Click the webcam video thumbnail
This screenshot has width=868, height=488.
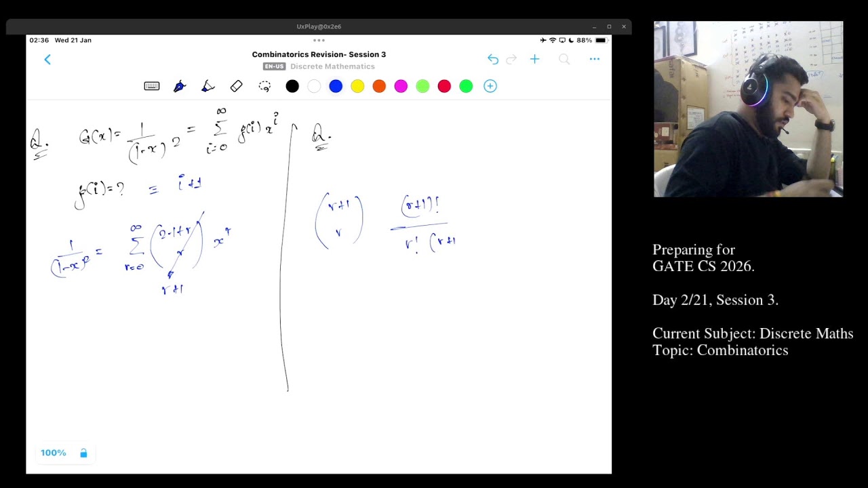[x=749, y=109]
